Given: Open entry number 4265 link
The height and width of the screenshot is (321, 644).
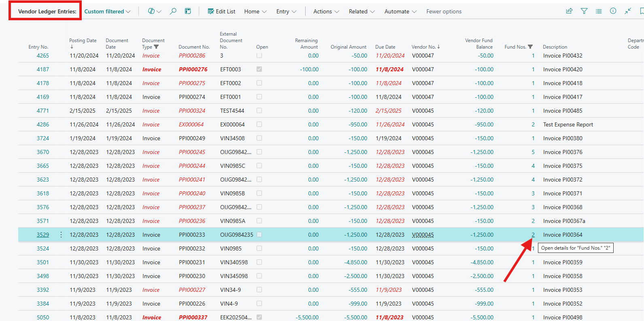Looking at the screenshot, I should click(43, 56).
